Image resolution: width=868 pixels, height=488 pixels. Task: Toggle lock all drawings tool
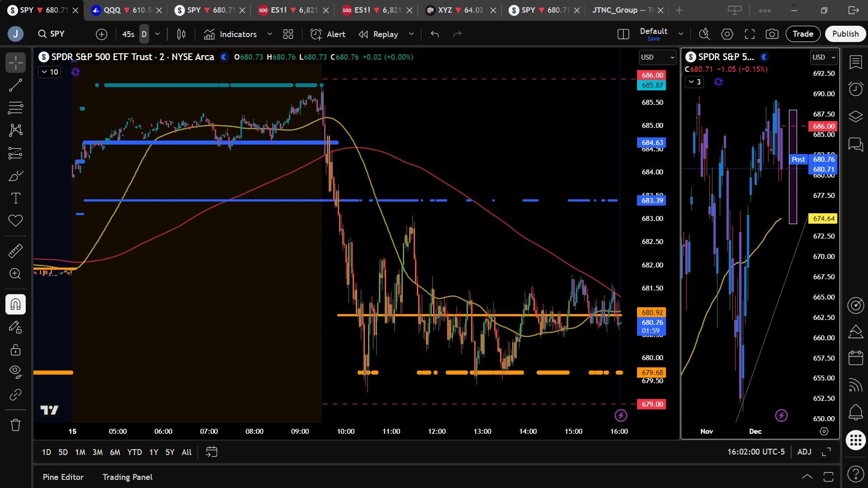[x=15, y=350]
